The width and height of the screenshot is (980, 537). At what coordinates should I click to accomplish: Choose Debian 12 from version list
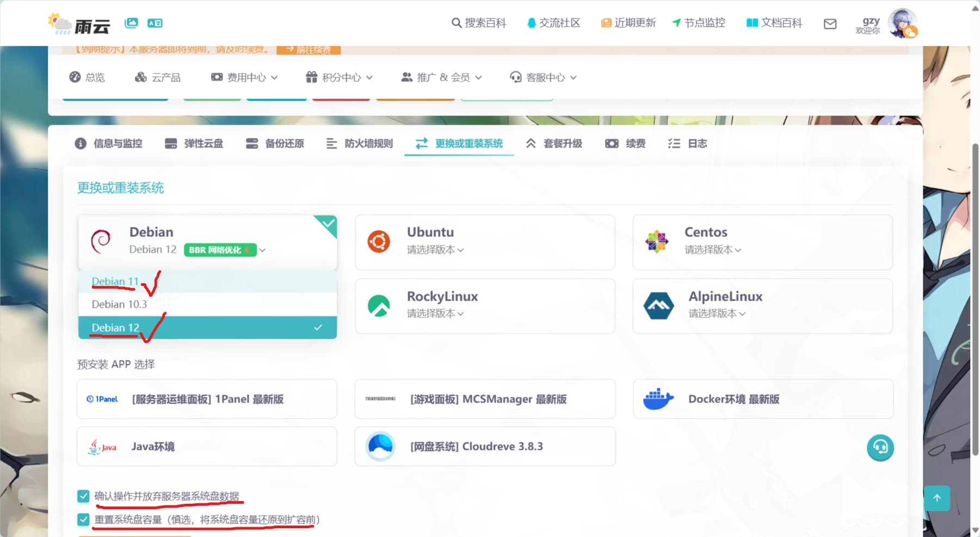(x=207, y=327)
